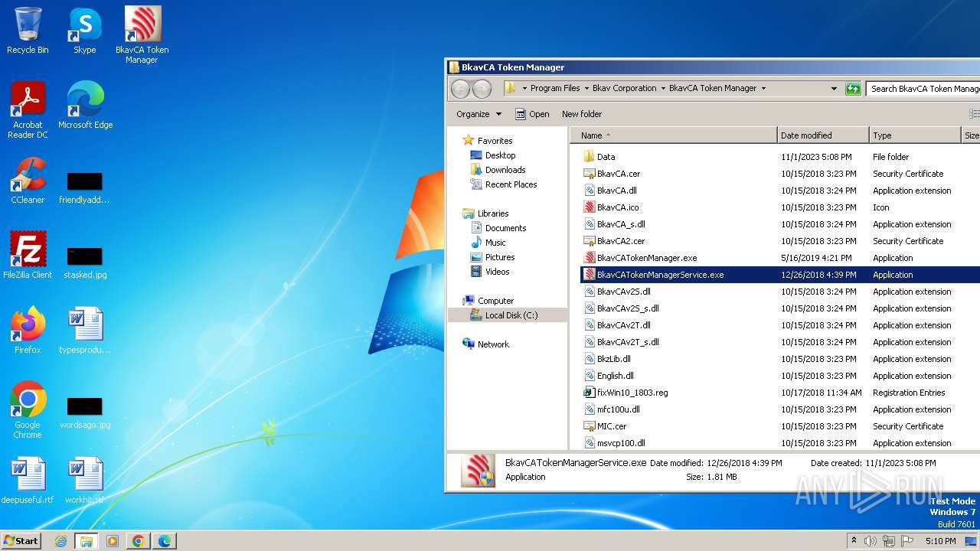Open Network in navigation pane
Screen dimensions: 980x551
pyautogui.click(x=486, y=344)
